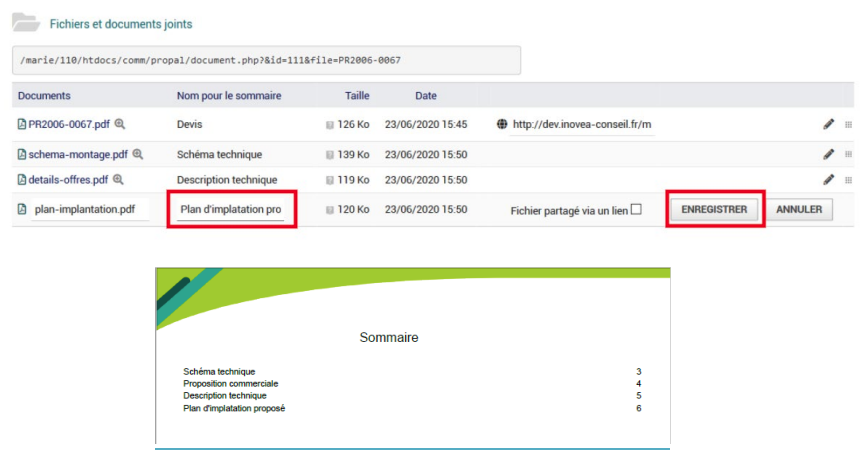Sort by the Taille column header
Image resolution: width=866 pixels, height=469 pixels.
pos(357,96)
